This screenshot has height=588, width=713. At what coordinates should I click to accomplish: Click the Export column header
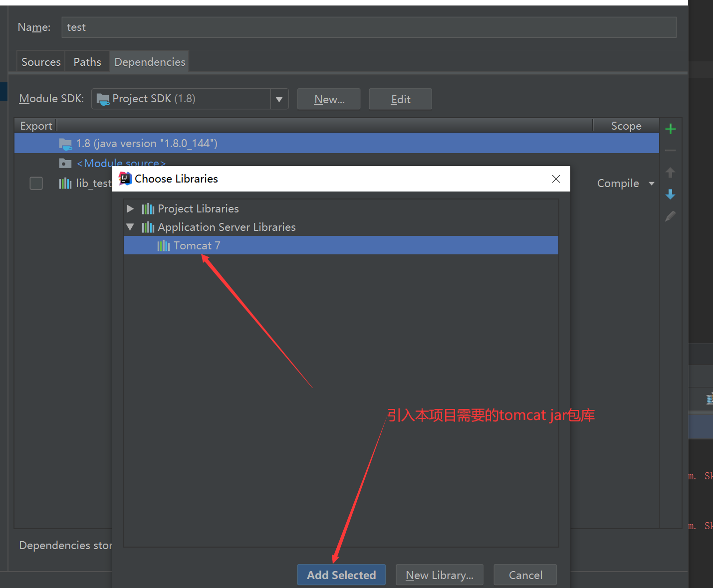tap(36, 126)
